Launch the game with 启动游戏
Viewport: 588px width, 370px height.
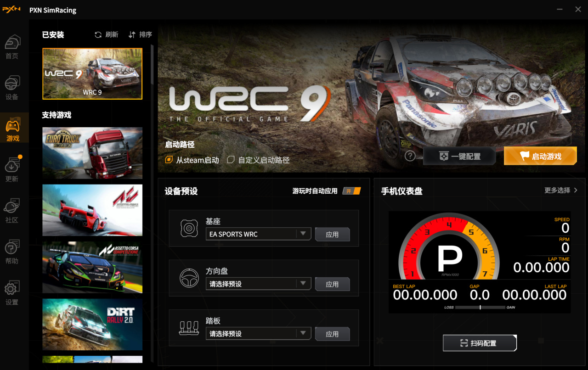click(540, 156)
